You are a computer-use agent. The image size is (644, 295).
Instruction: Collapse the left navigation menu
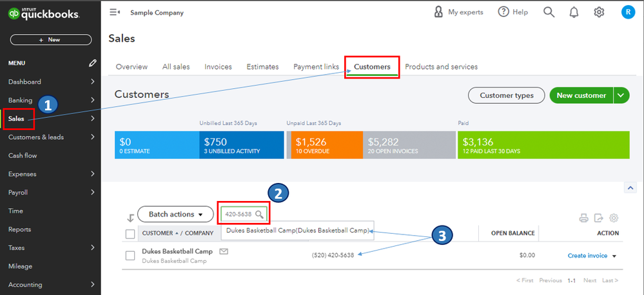[115, 12]
